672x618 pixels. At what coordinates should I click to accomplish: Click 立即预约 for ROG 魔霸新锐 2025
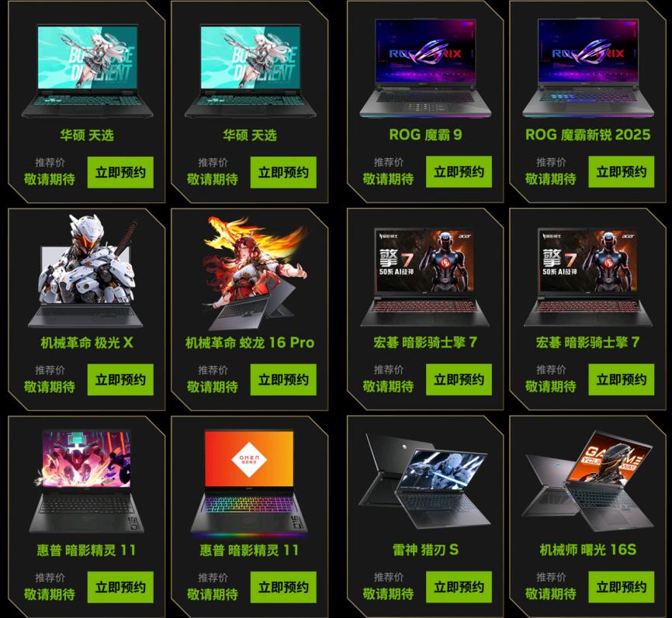coord(622,171)
